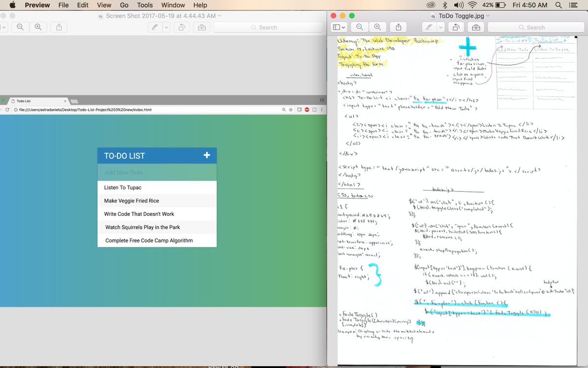
Task: Click Share button in Screen Shot window
Action: coord(59,27)
